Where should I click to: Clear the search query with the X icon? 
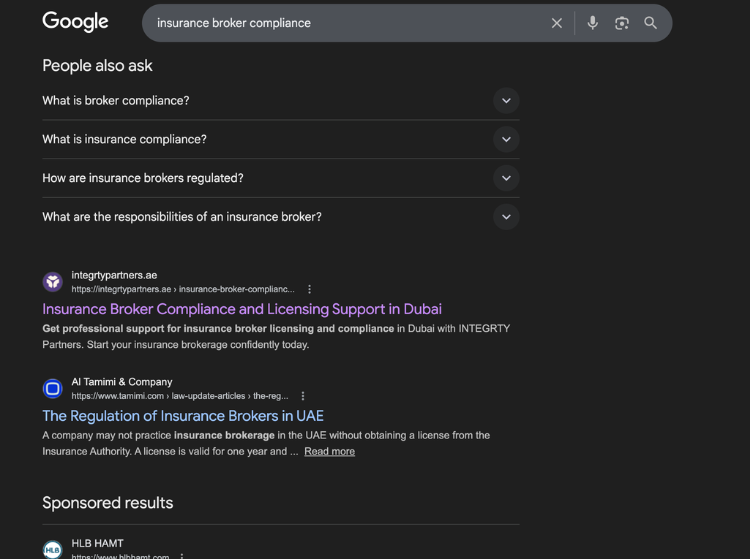tap(556, 23)
